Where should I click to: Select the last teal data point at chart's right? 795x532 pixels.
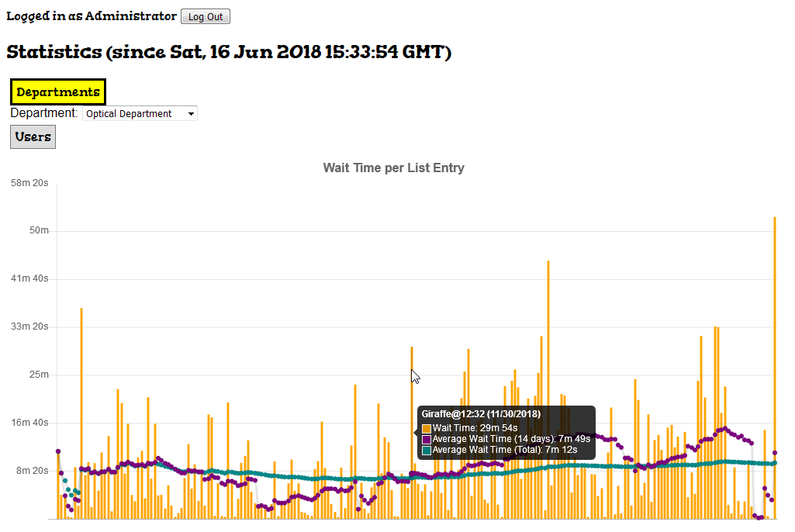(x=775, y=463)
